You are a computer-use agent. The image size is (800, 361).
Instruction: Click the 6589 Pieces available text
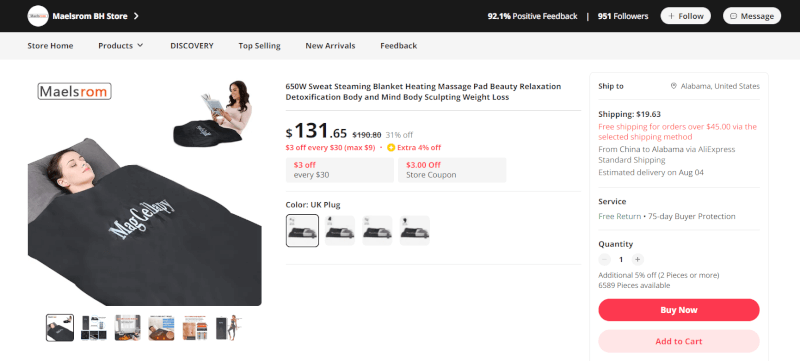click(x=634, y=286)
